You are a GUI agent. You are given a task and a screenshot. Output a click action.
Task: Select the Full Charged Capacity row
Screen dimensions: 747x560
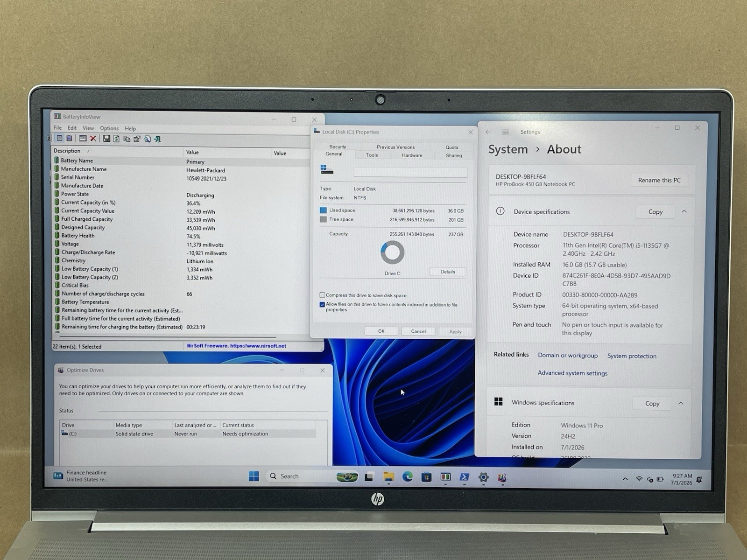pos(180,219)
